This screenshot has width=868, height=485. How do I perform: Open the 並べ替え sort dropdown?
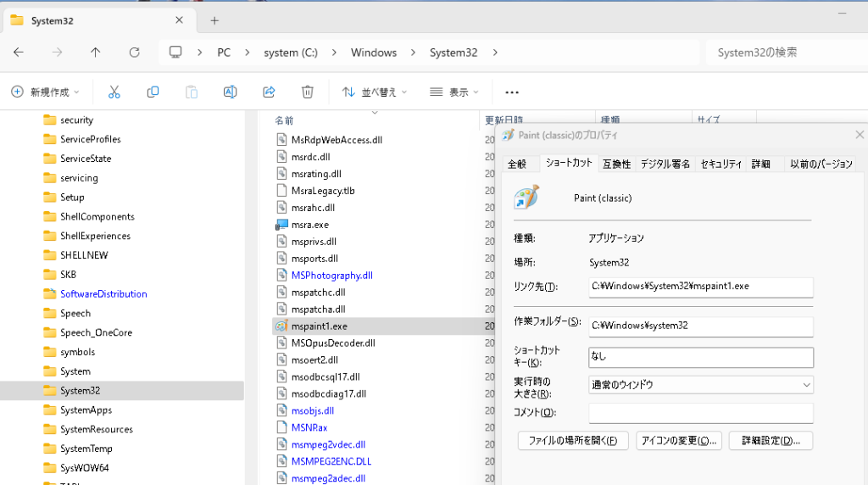[x=374, y=92]
